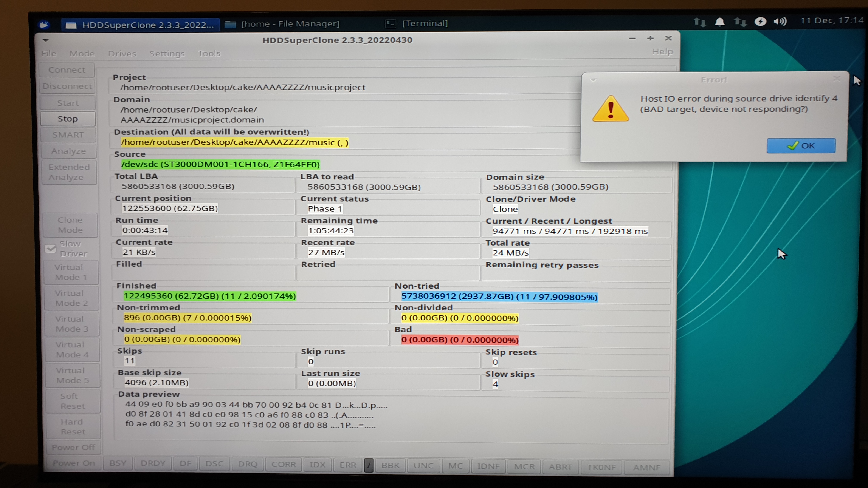Click the red Bad value bar
This screenshot has width=868, height=488.
click(460, 340)
